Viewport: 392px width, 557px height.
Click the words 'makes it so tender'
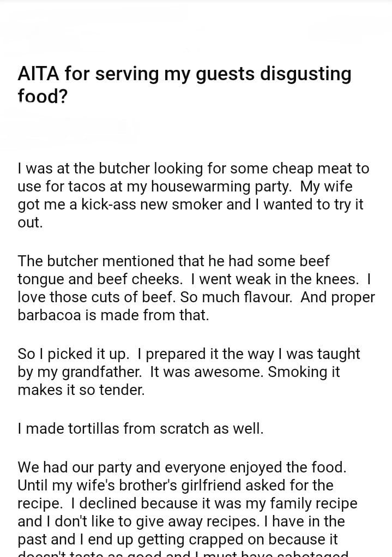pos(81,391)
